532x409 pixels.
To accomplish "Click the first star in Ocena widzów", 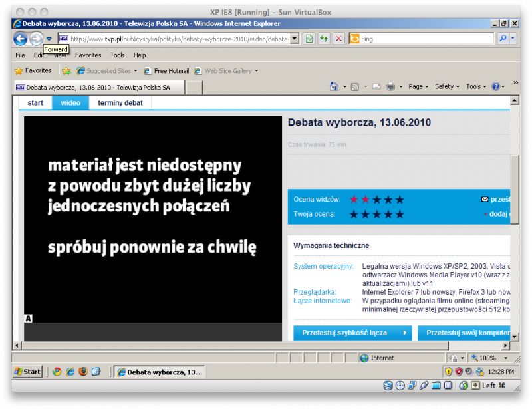I will [x=354, y=200].
